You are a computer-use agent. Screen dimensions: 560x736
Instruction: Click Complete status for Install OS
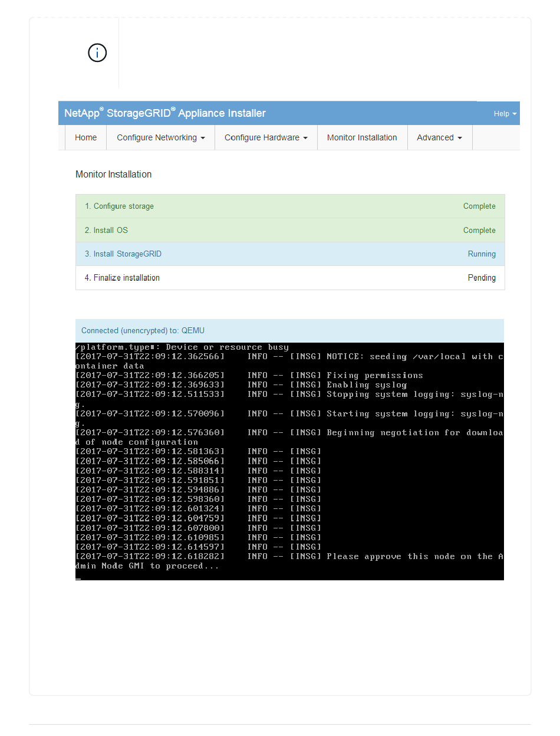coord(479,230)
